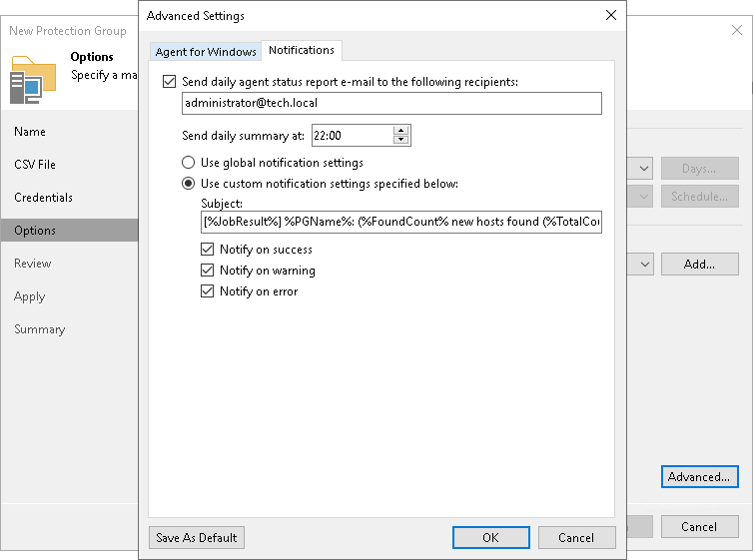This screenshot has height=560, width=753.
Task: Go to the Review step
Action: point(32,264)
